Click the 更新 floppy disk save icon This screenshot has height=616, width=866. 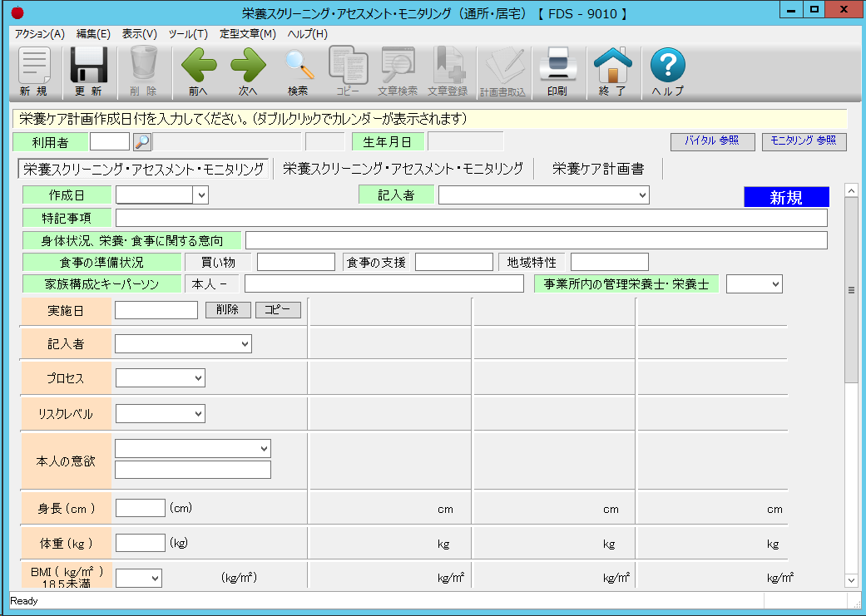88,71
